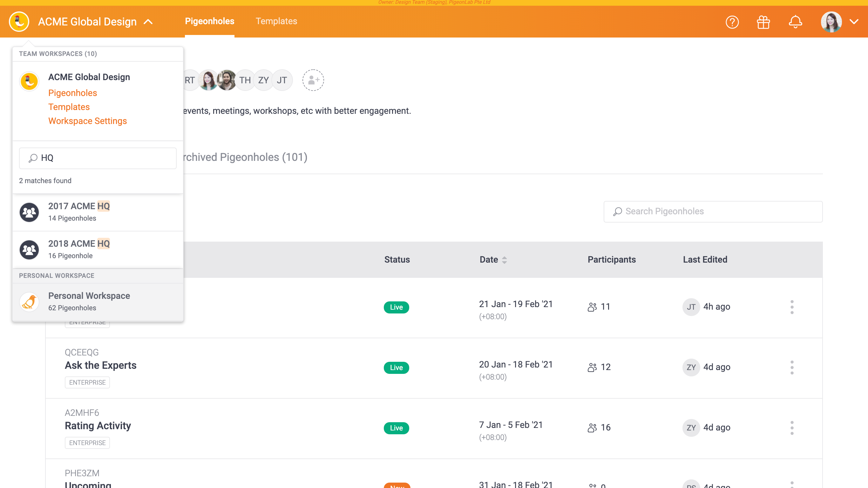Collapse the ACME Global Design workspace switcher
Screen dimensions: 868x488
(x=148, y=22)
